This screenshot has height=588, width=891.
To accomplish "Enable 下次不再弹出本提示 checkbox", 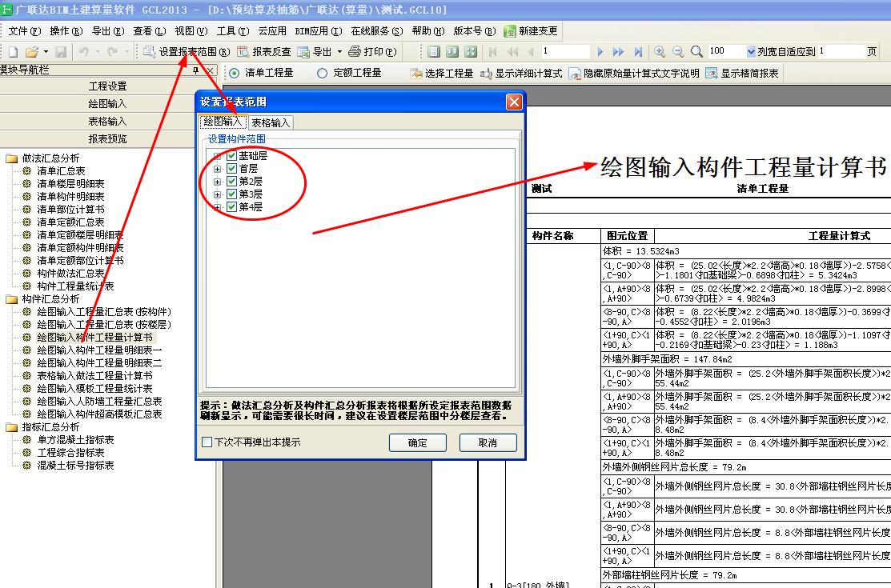I will tap(207, 442).
